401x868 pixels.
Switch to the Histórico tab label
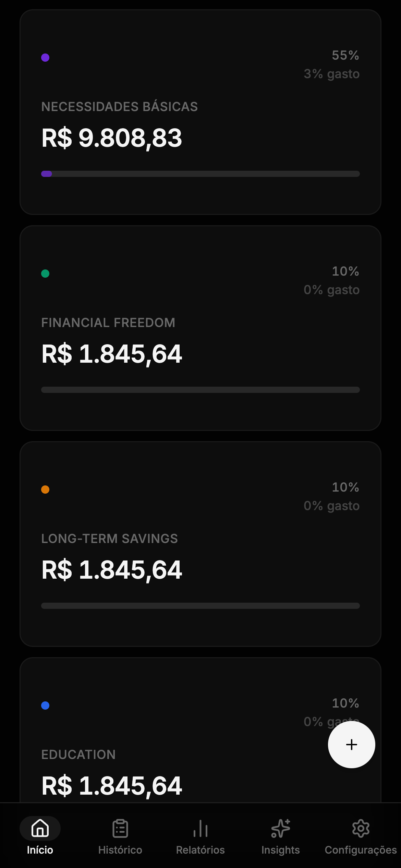[120, 850]
